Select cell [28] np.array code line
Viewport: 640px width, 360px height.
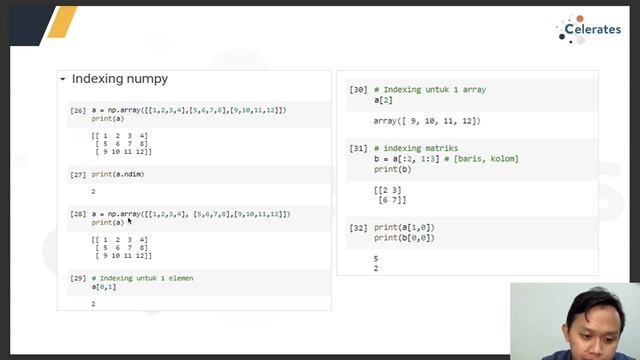(191, 214)
